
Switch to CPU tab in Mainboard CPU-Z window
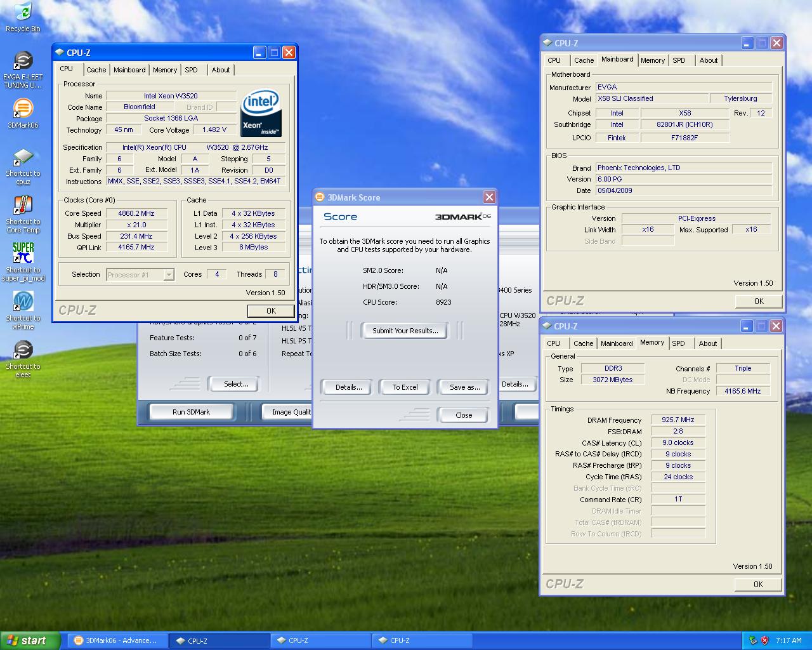[x=554, y=60]
